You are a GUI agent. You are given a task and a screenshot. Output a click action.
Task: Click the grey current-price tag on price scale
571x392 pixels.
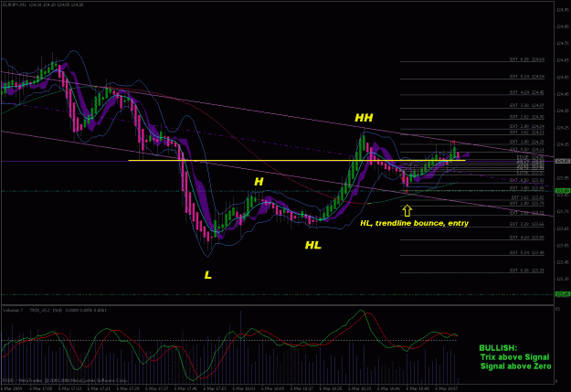coord(562,161)
